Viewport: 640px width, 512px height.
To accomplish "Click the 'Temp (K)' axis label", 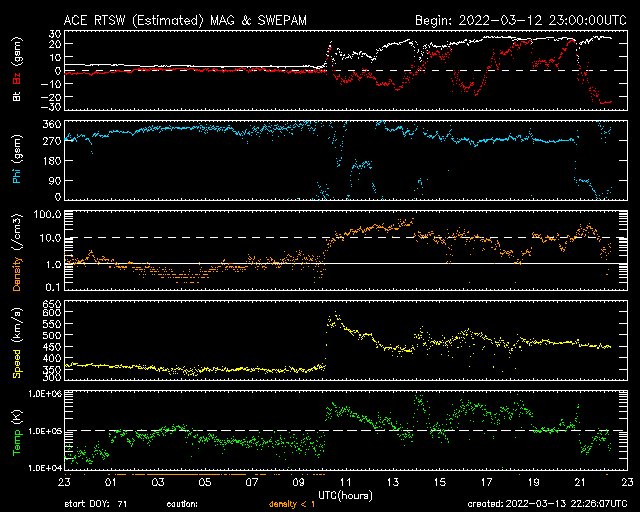I will [17, 432].
